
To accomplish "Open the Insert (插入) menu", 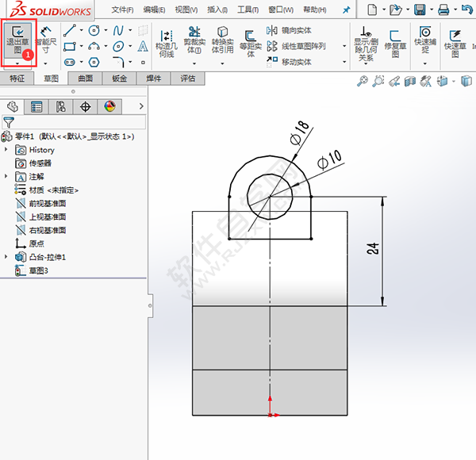I will (217, 10).
